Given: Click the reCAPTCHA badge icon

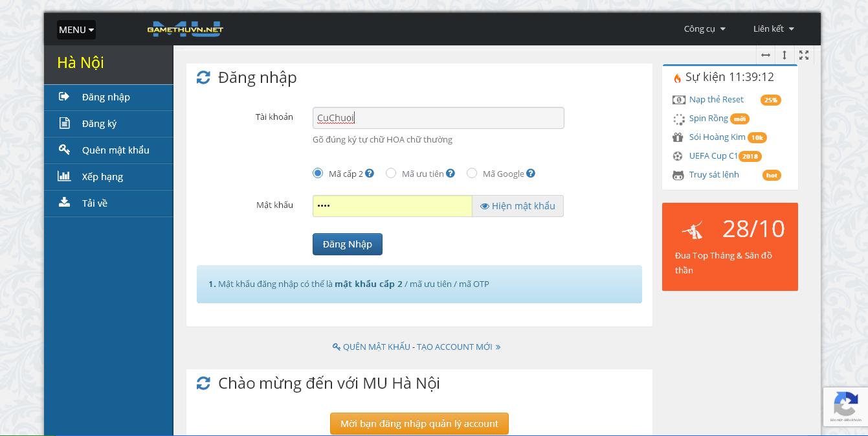Looking at the screenshot, I should (x=845, y=406).
